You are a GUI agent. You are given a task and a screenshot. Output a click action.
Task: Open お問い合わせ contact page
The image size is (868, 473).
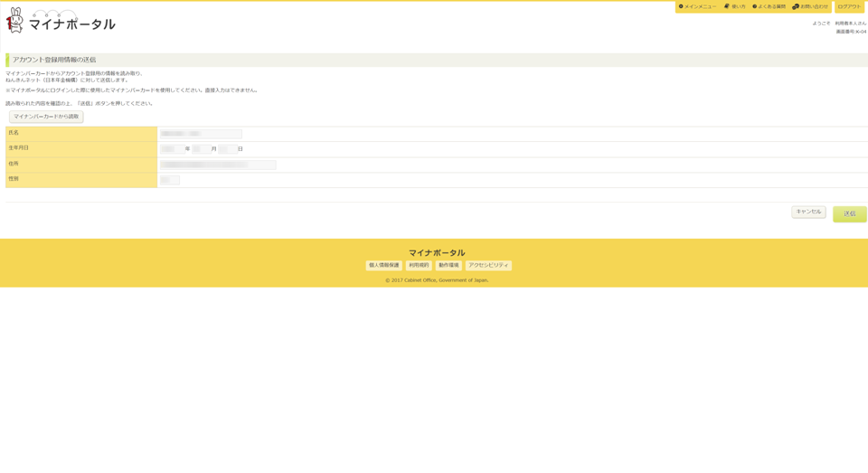[x=810, y=6]
